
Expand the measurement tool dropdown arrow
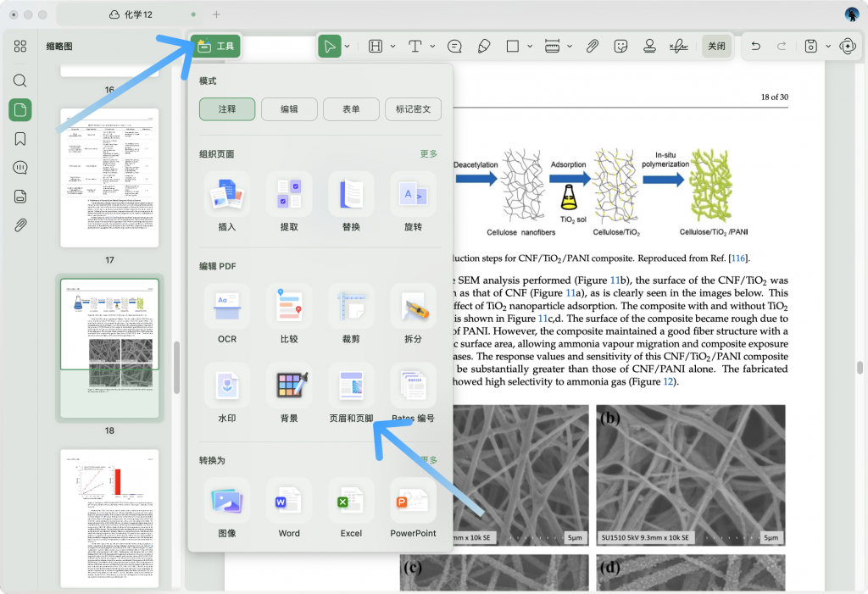tap(570, 47)
